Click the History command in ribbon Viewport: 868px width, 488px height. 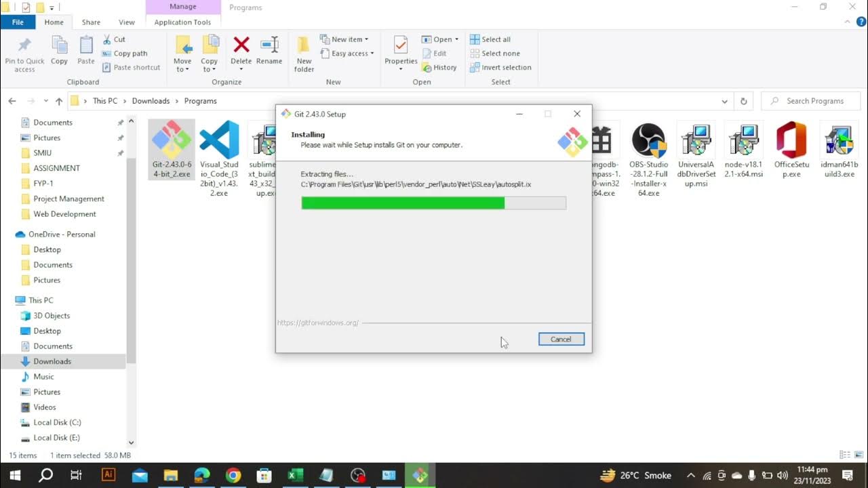(439, 67)
